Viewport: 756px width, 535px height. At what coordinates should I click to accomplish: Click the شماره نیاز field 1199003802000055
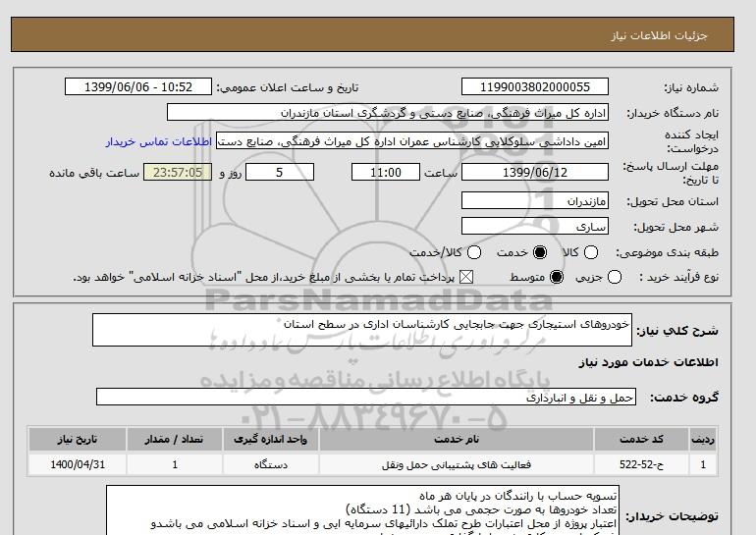point(535,86)
